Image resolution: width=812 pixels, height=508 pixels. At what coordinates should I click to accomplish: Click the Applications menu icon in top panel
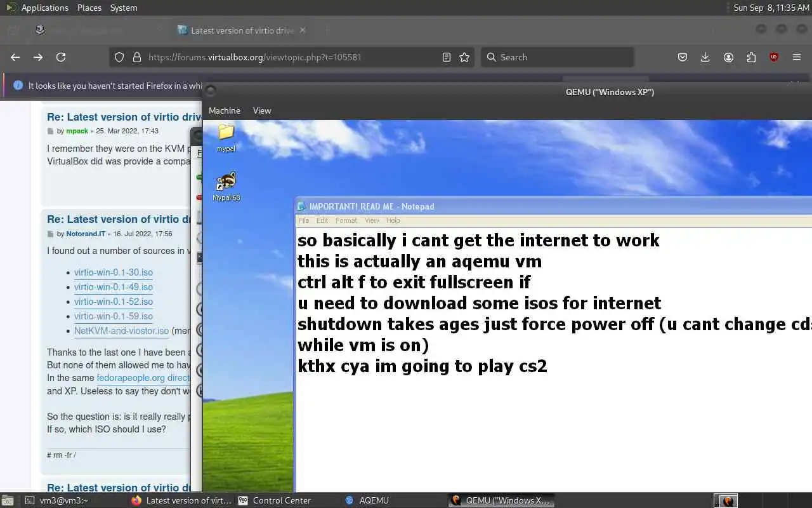point(11,8)
